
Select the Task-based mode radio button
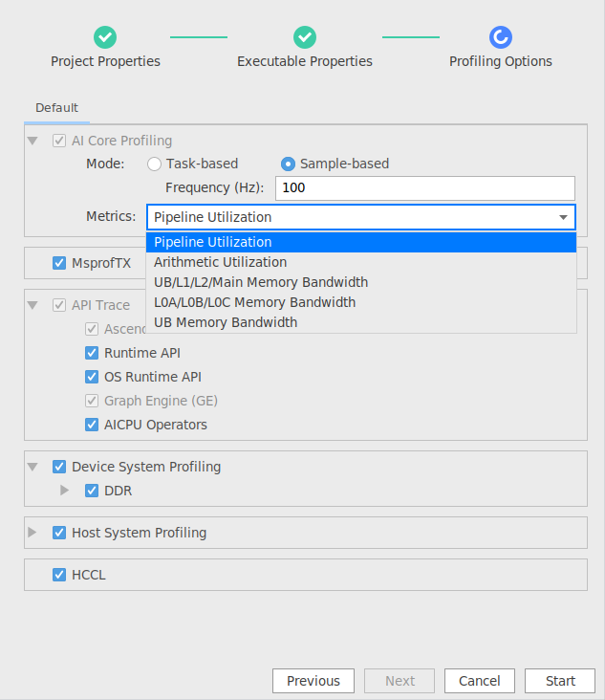coord(154,164)
